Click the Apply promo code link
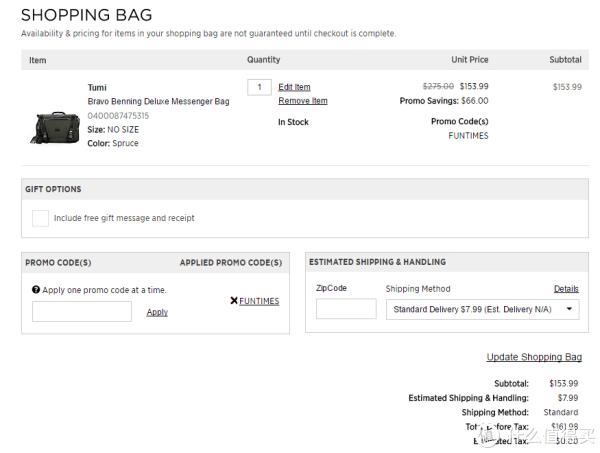Viewport: 600px width, 453px height. pos(157,312)
